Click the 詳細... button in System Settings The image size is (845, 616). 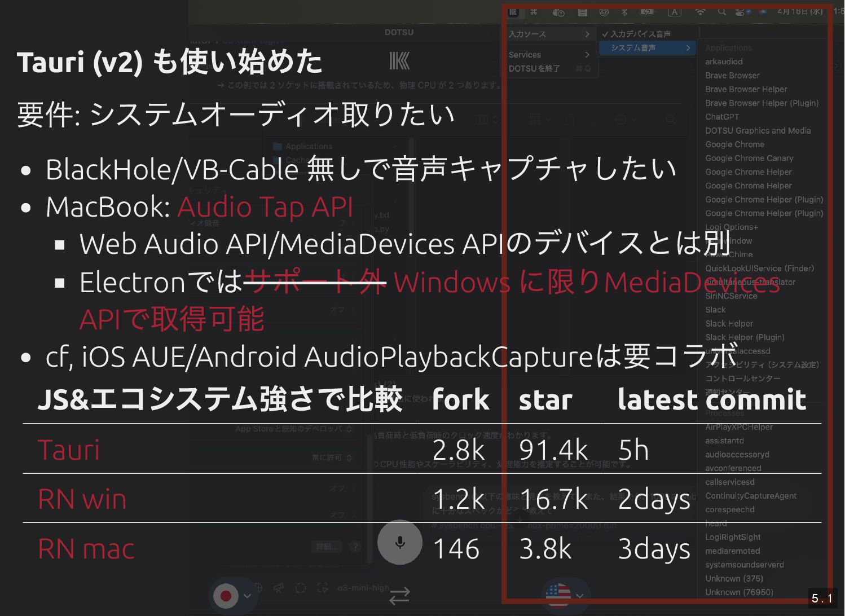coord(327,547)
